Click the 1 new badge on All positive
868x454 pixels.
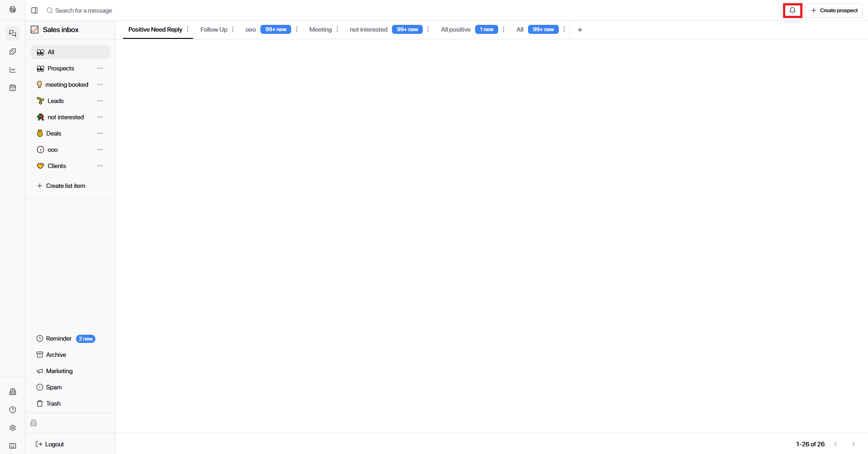tap(486, 29)
